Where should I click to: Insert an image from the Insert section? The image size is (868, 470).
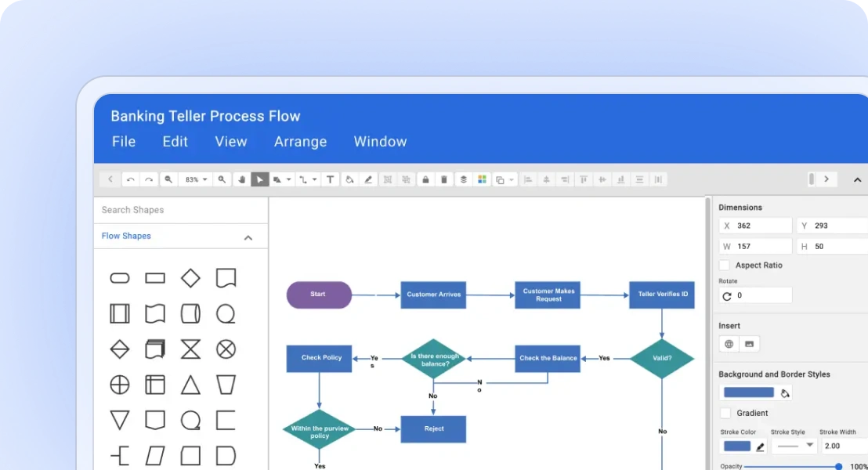pos(747,344)
